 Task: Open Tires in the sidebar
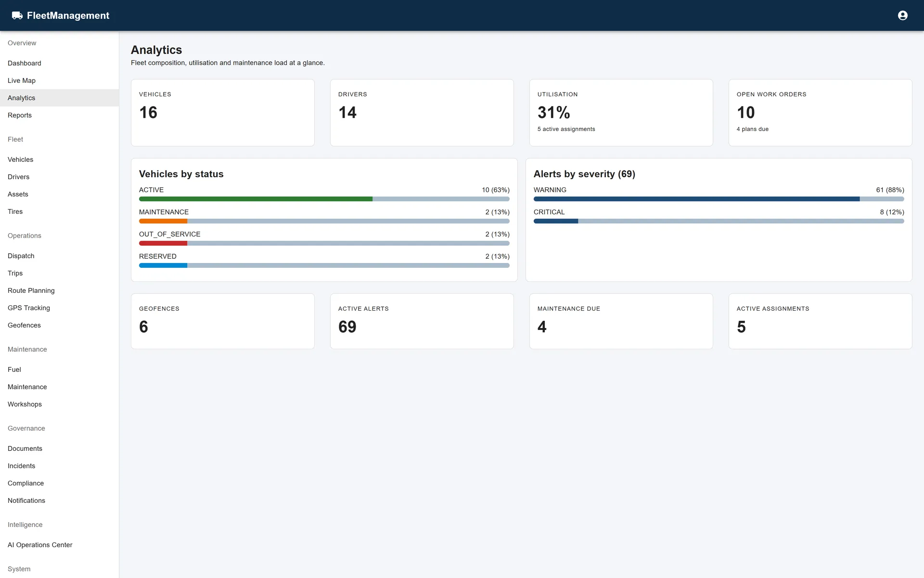coord(59,211)
